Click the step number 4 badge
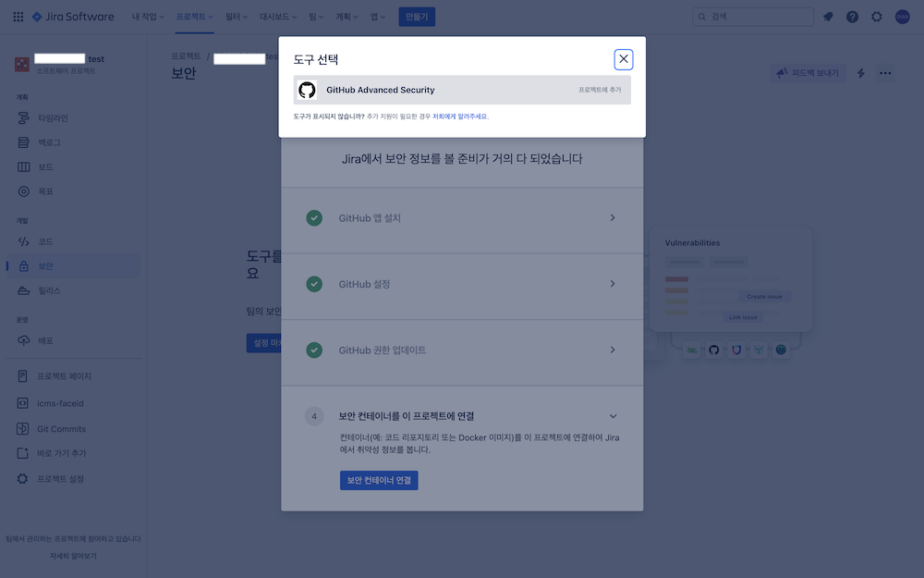The height and width of the screenshot is (578, 924). click(x=314, y=416)
